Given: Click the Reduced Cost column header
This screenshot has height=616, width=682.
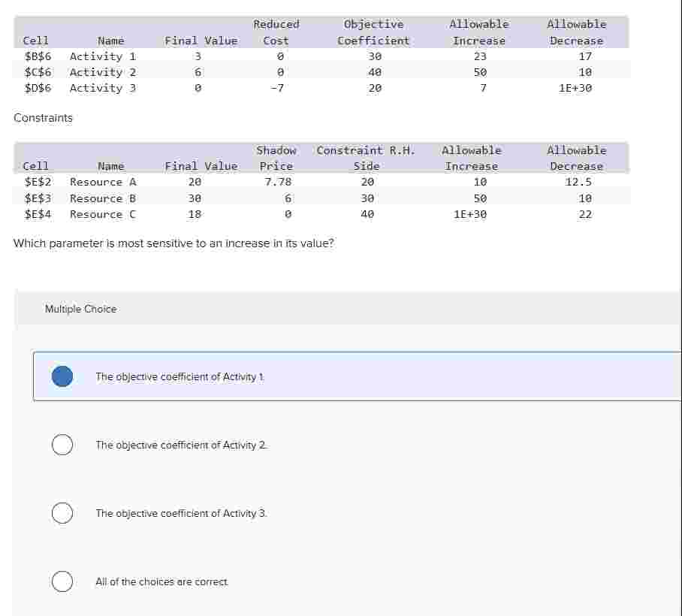Looking at the screenshot, I should (x=276, y=32).
